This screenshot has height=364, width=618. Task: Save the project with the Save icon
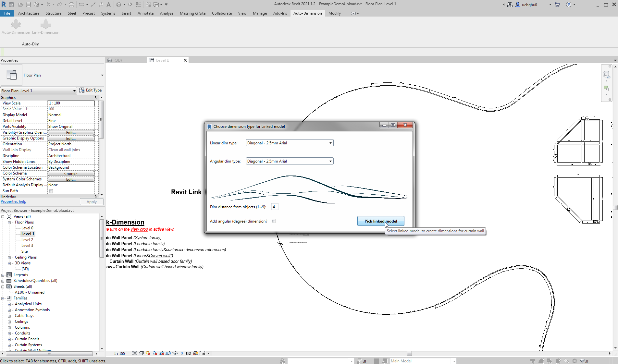(28, 5)
